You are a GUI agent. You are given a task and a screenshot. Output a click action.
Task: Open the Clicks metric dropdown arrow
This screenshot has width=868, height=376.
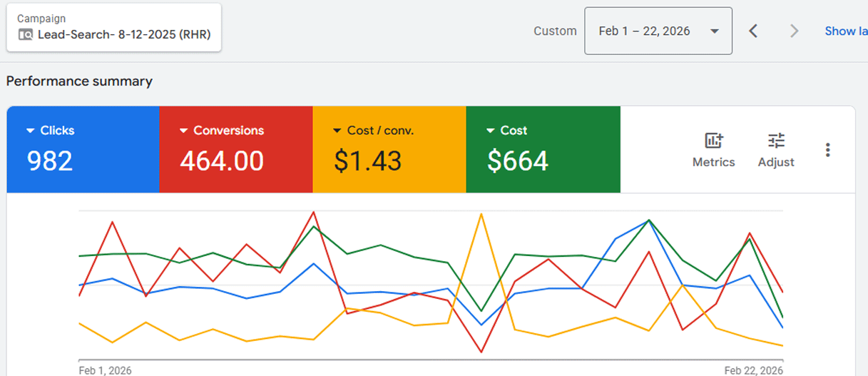click(x=31, y=131)
